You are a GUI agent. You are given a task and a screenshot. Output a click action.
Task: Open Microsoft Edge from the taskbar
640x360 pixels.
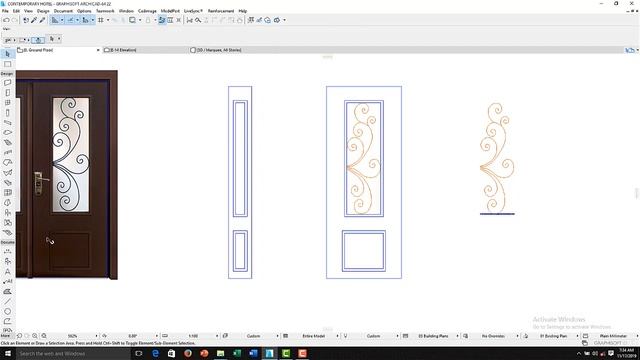[x=155, y=353]
